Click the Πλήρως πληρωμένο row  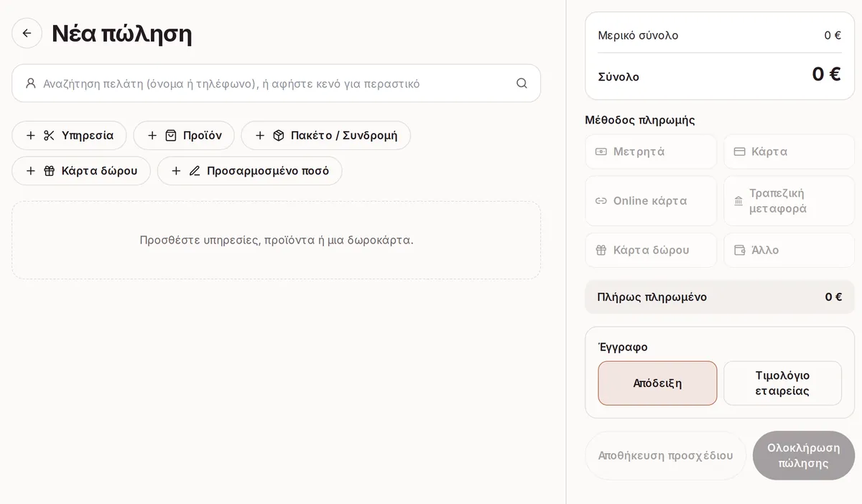pyautogui.click(x=720, y=297)
